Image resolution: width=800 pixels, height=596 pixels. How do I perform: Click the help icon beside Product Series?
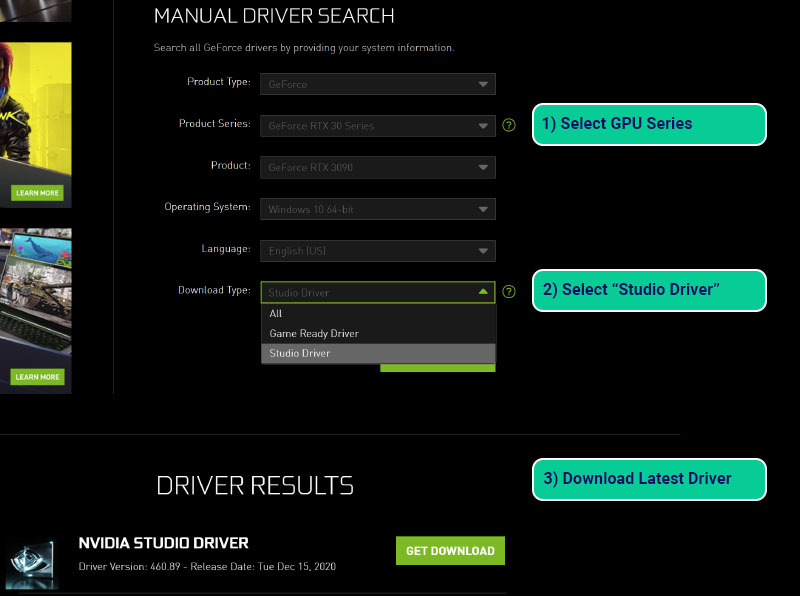click(509, 126)
